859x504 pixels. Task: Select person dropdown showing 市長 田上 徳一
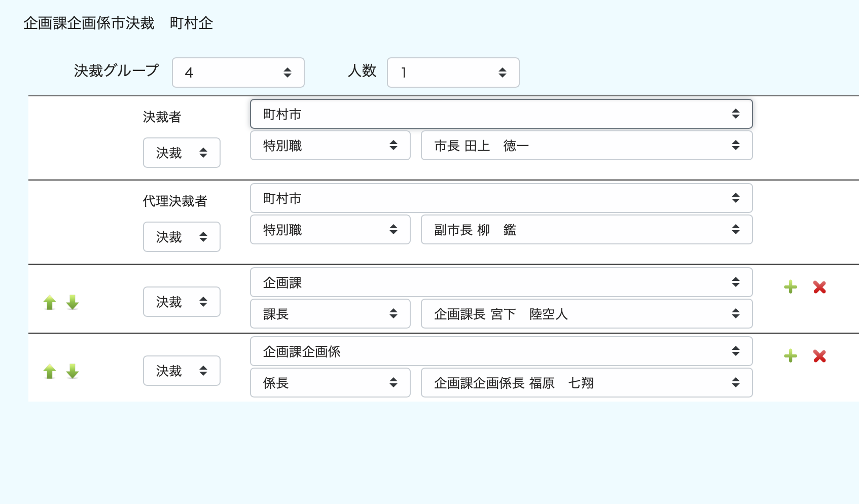[586, 146]
